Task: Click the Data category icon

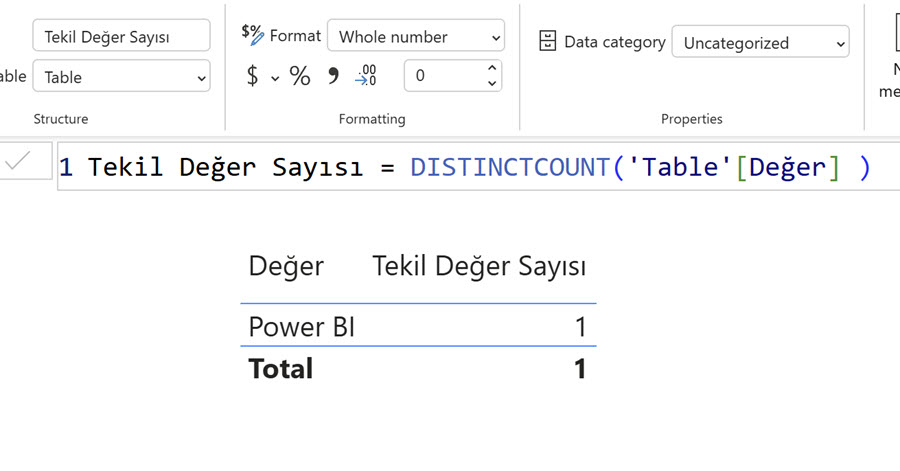Action: [548, 42]
